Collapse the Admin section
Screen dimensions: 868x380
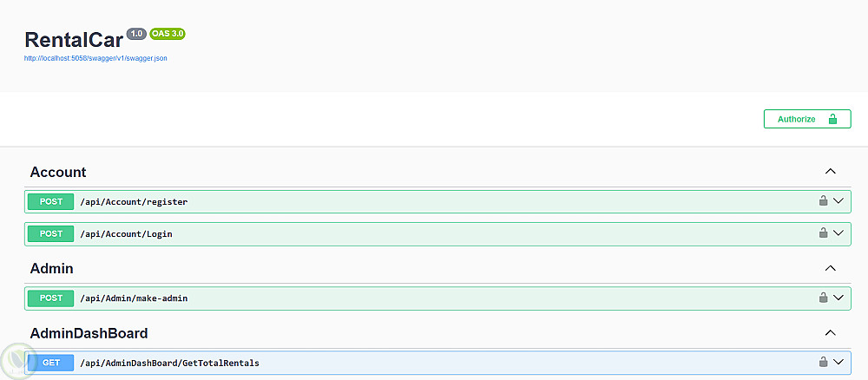[830, 268]
